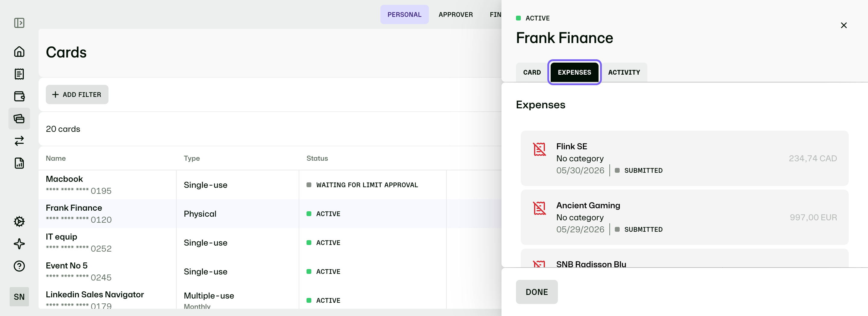Viewport: 868px width, 316px height.
Task: Click the 234,74 CAD amount
Action: click(x=813, y=158)
